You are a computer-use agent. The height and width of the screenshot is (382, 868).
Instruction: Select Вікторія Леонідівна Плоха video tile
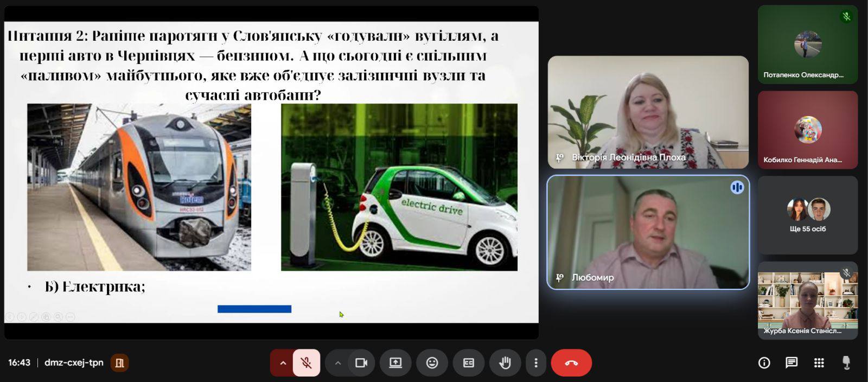point(648,112)
